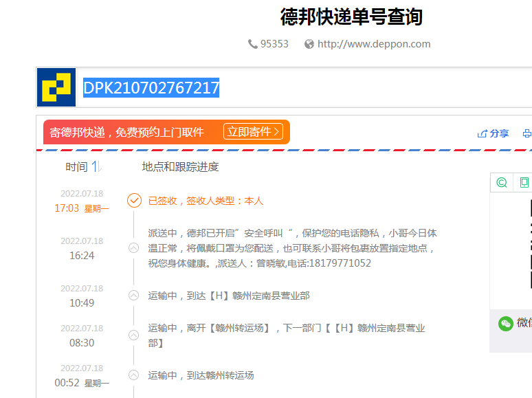Click the 00:52 星期一 timestamp

click(x=82, y=383)
